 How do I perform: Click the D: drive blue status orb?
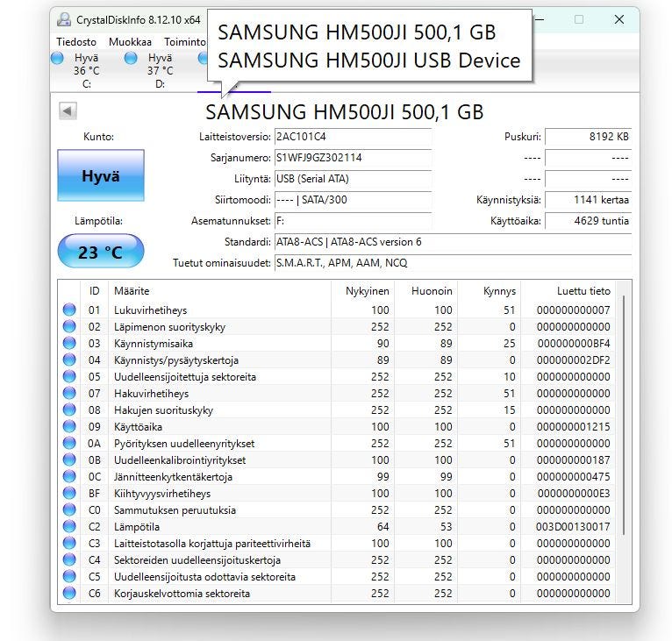(x=131, y=58)
